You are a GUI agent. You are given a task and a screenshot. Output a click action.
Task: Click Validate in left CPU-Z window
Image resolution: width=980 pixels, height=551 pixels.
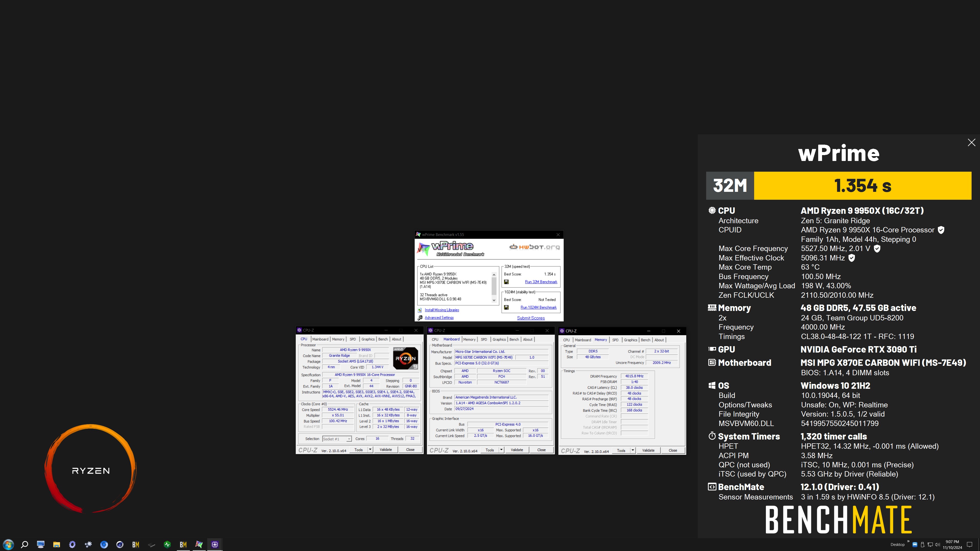click(x=385, y=449)
